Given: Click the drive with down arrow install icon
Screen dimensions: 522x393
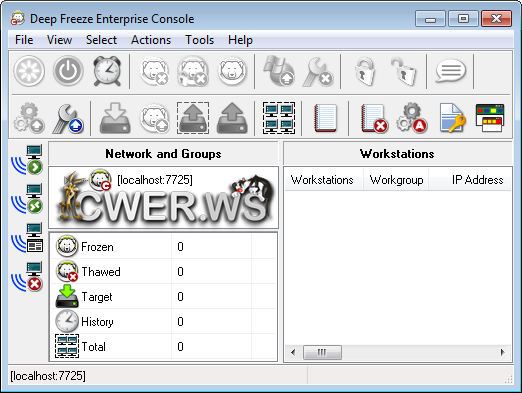Looking at the screenshot, I should pos(115,118).
